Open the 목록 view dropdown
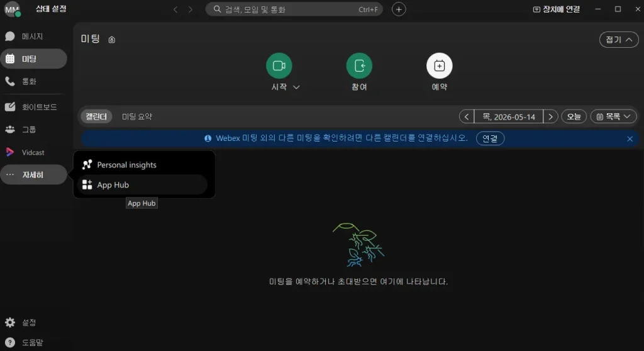This screenshot has height=351, width=644. 613,117
